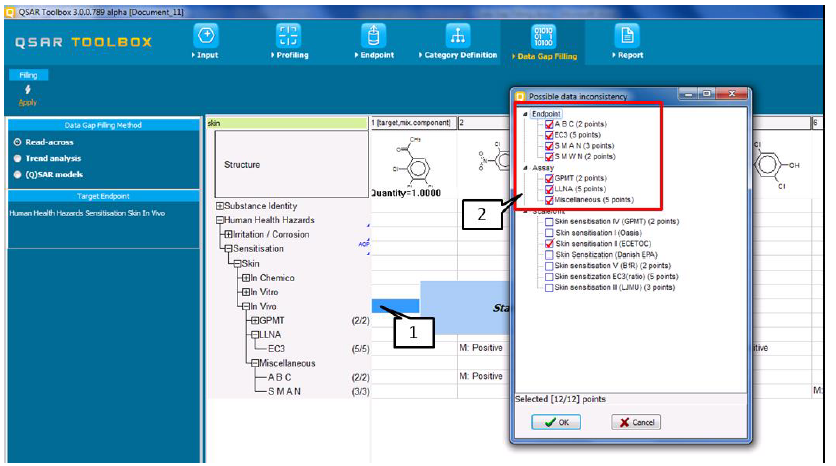Select (Q)SAR models method
The width and height of the screenshot is (836, 466).
point(17,174)
